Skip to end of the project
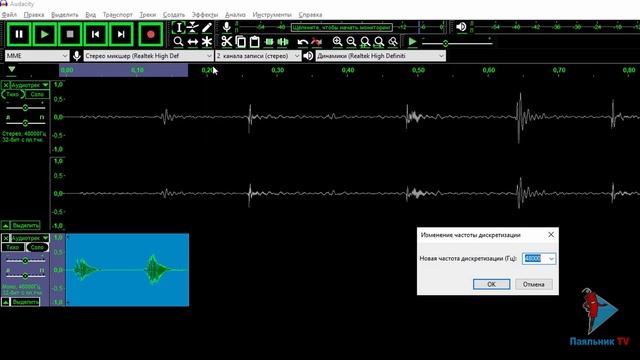The width and height of the screenshot is (640, 360). click(x=121, y=34)
